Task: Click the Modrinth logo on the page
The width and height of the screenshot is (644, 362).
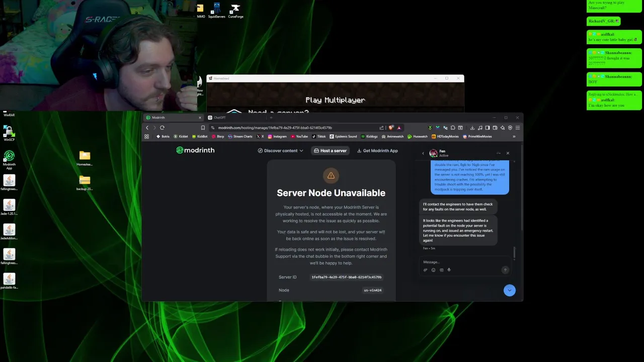Action: coord(195,150)
